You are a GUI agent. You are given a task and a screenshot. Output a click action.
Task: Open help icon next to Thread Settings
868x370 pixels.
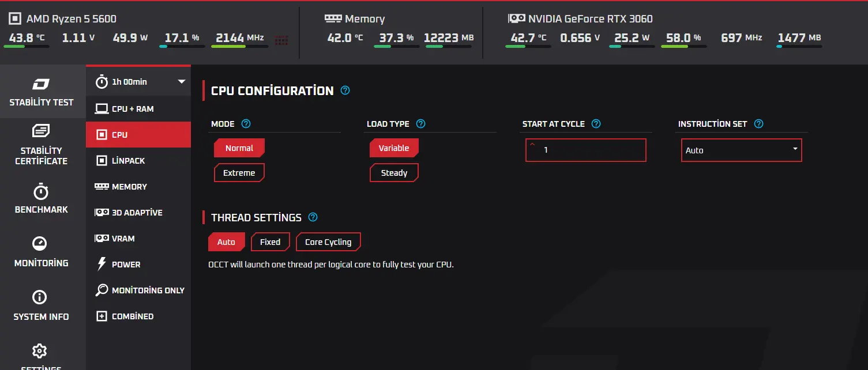[313, 217]
